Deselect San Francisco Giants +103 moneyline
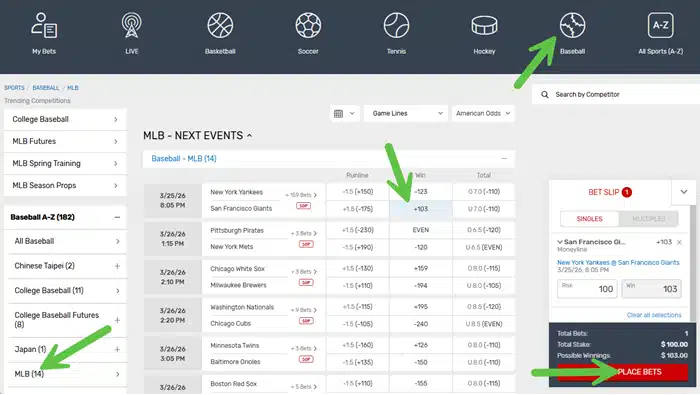 tap(421, 209)
